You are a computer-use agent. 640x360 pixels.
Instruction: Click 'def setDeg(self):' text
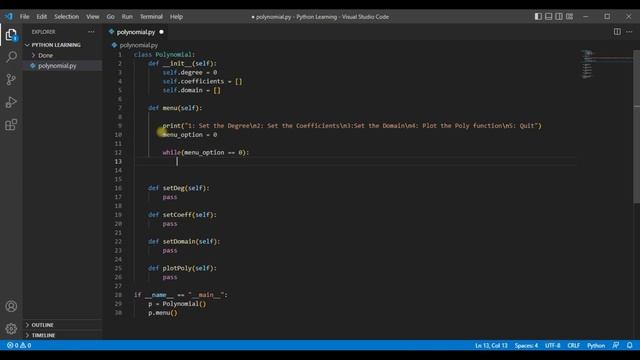178,188
